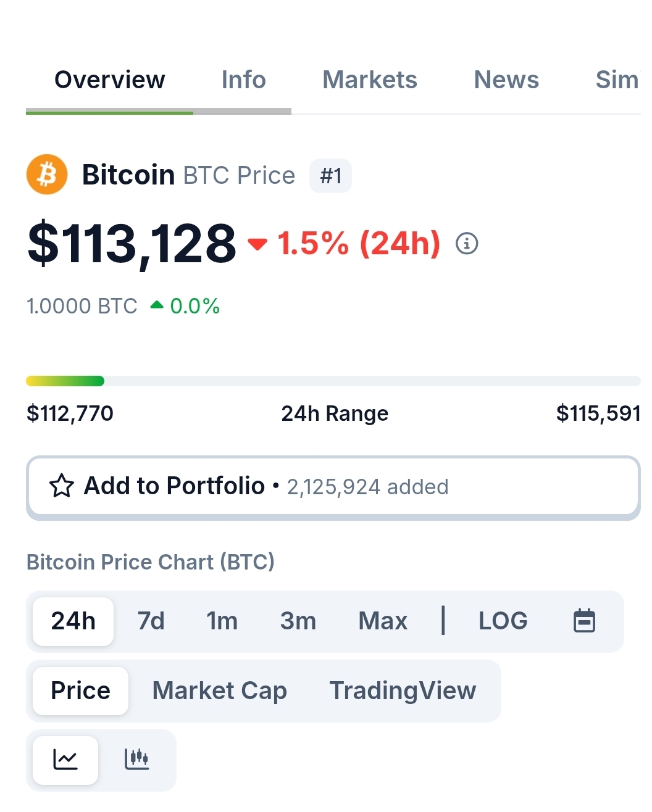The height and width of the screenshot is (812, 652).
Task: Switch to line chart view icon
Action: click(65, 760)
